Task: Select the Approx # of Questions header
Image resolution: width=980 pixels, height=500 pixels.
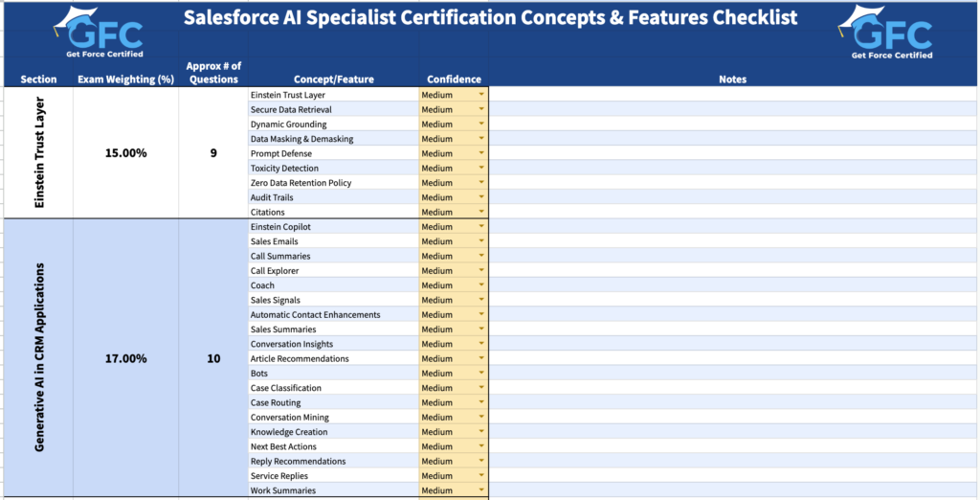Action: point(213,73)
